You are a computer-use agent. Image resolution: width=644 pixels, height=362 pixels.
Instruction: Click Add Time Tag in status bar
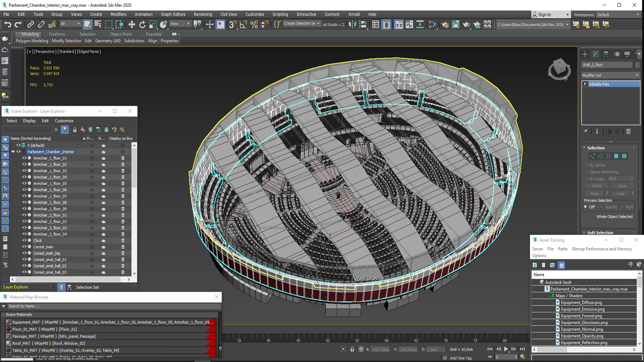[461, 358]
